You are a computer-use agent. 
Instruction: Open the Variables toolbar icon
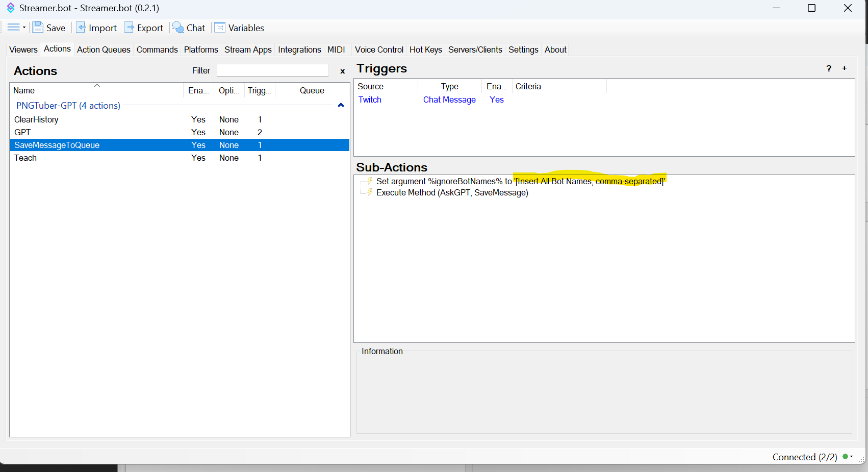[220, 28]
